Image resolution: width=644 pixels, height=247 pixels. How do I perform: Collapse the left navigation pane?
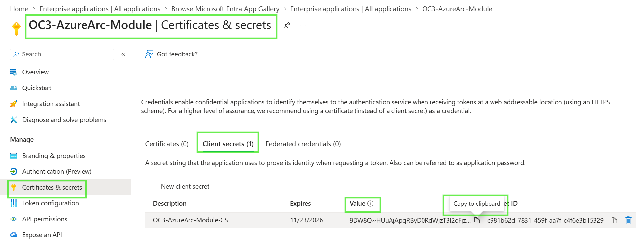tap(123, 54)
